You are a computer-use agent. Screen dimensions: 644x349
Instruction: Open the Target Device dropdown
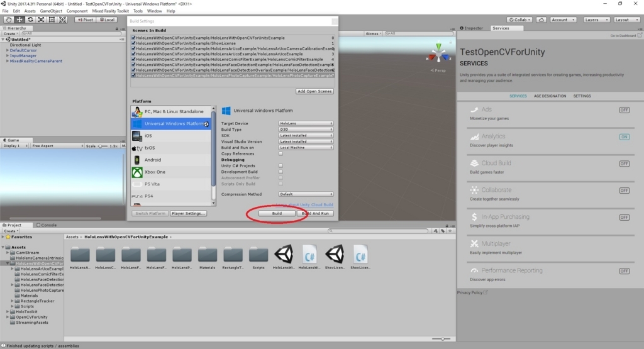(306, 123)
